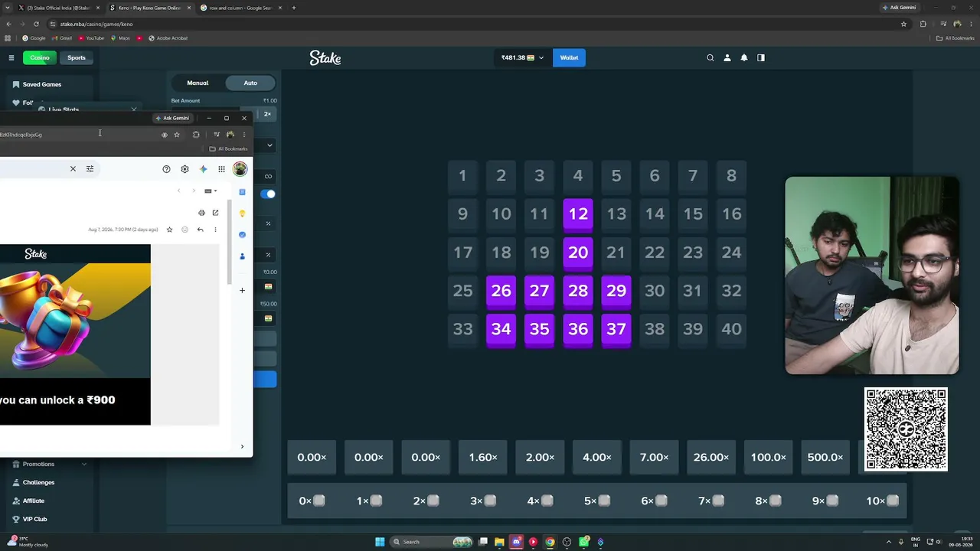Viewport: 980px width, 551px height.
Task: Open the Stake user profile icon
Action: 727,57
